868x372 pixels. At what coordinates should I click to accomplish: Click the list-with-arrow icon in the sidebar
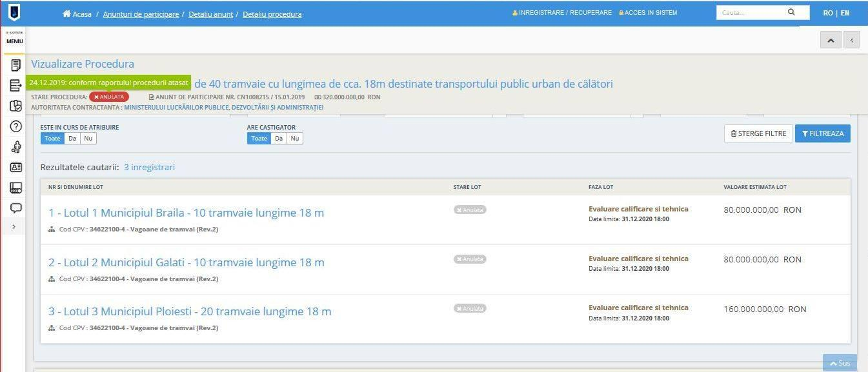tap(15, 86)
